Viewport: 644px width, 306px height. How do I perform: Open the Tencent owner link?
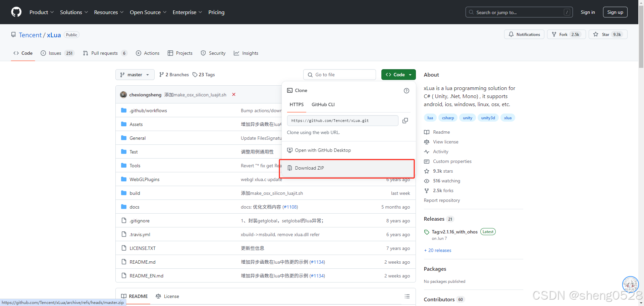tap(30, 35)
